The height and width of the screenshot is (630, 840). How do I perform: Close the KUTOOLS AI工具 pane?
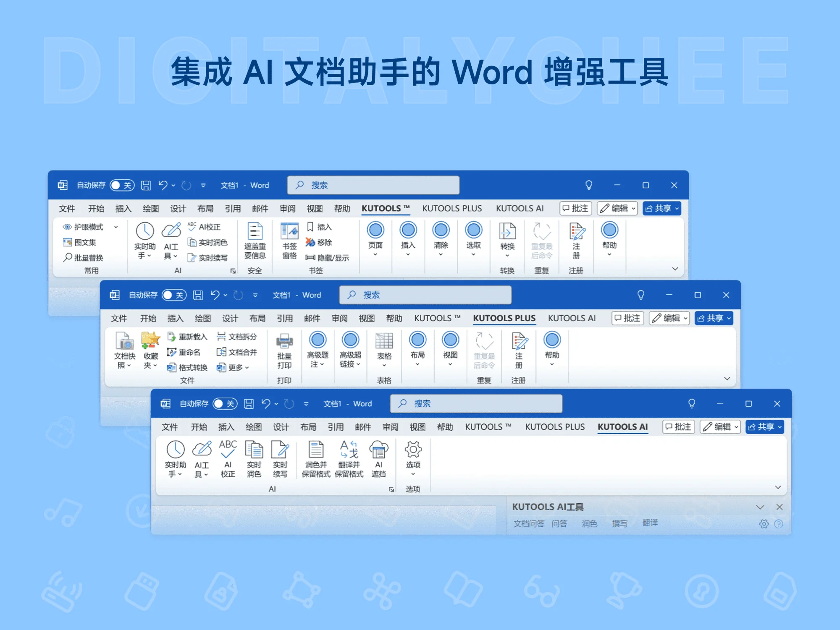click(780, 507)
